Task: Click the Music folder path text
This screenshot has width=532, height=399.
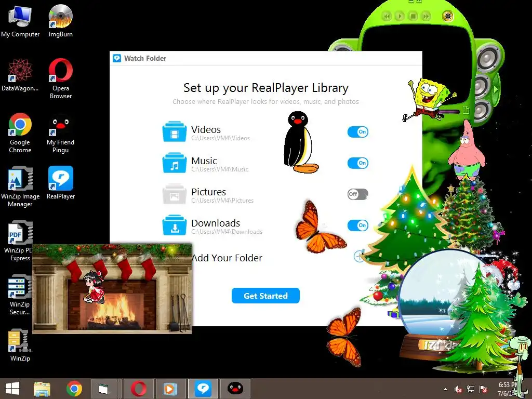Action: [x=220, y=169]
